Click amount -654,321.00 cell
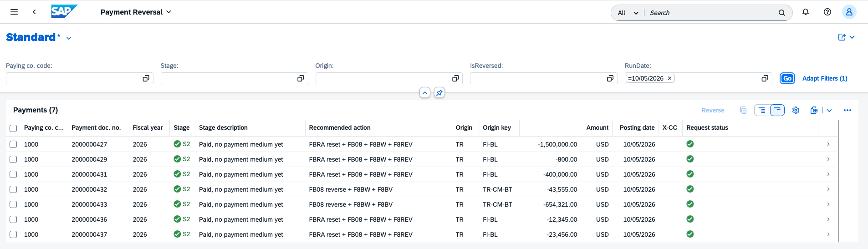 [560, 204]
